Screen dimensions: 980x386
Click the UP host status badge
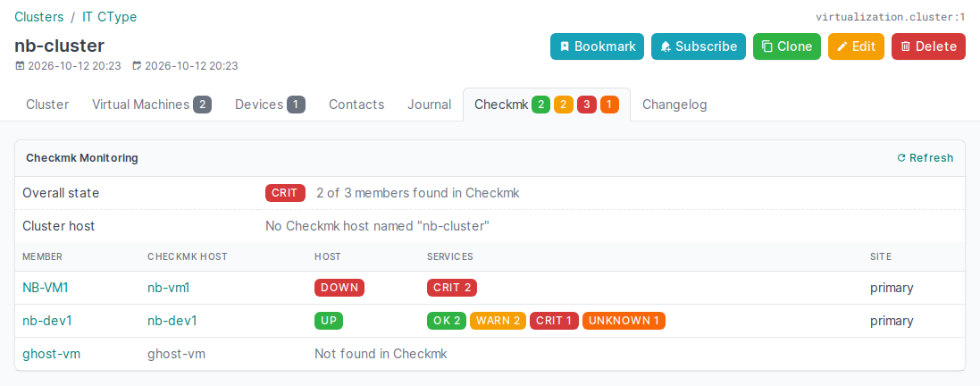point(329,321)
